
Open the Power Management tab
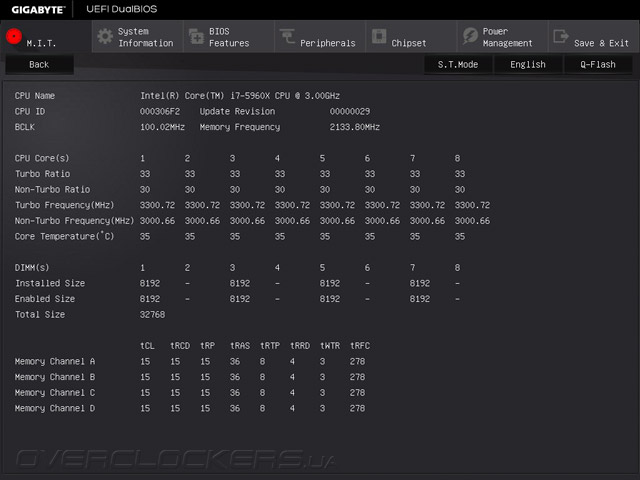coord(502,37)
